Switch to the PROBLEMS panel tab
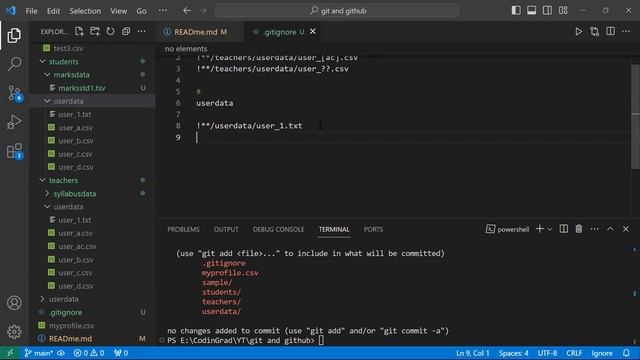 [x=183, y=229]
